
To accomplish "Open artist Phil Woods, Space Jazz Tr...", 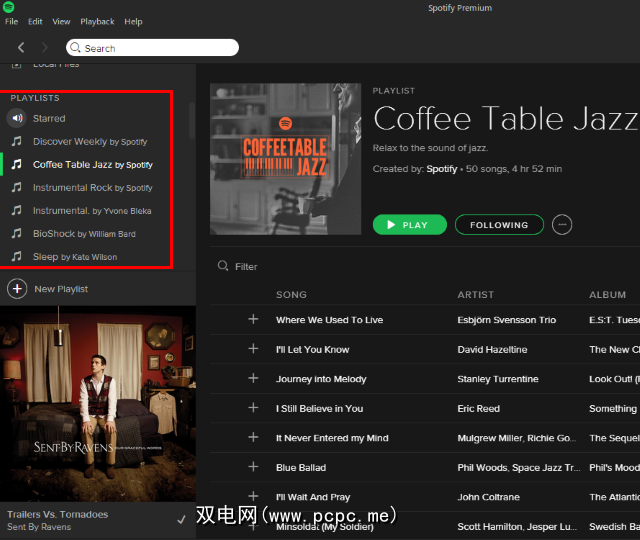I will 518,468.
